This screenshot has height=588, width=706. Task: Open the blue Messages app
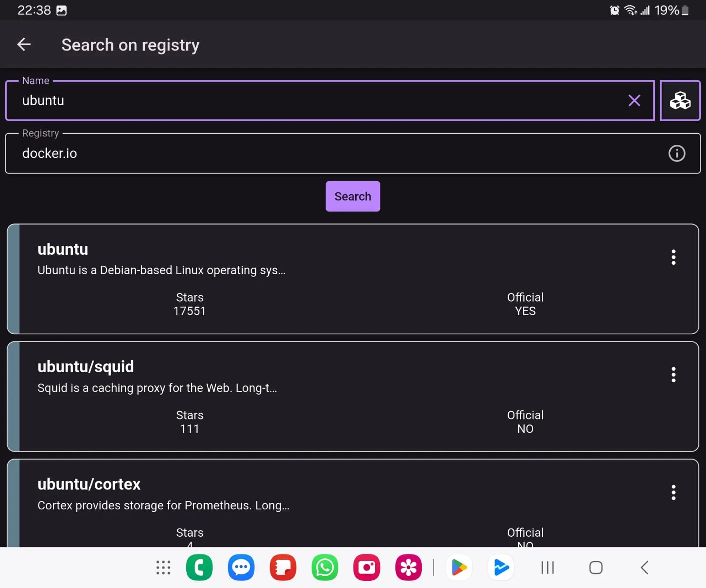[241, 568]
